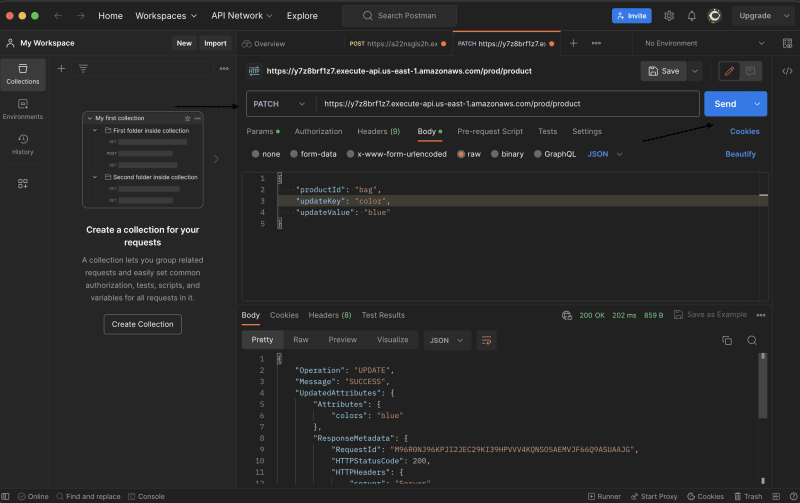
Task: Toggle the two-pane view icon in status bar
Action: point(776,496)
